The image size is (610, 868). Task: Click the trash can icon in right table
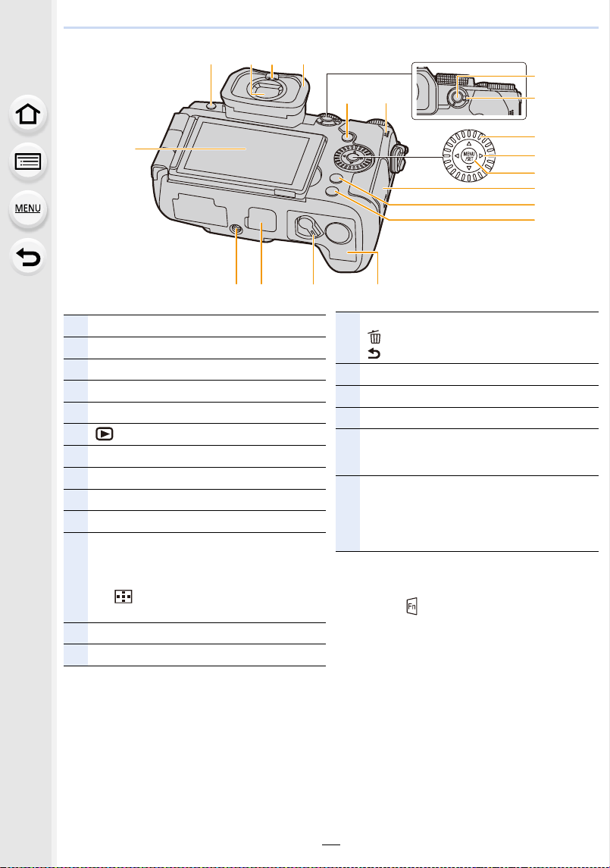click(x=375, y=337)
